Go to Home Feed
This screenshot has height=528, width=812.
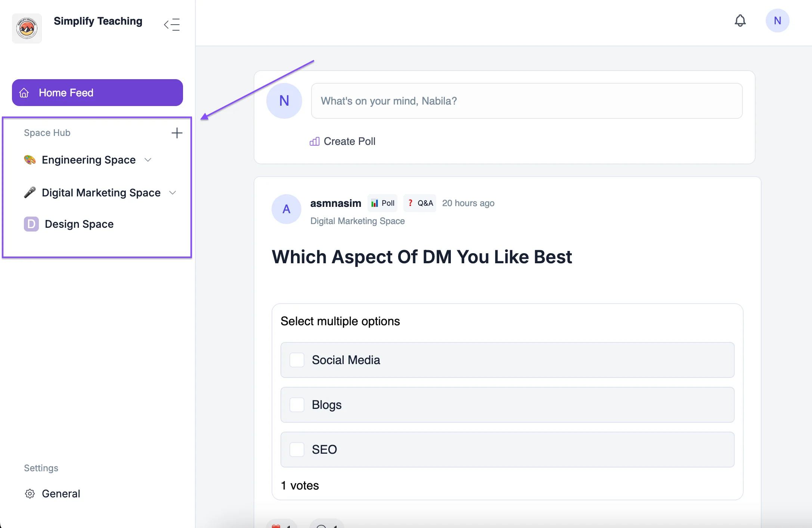click(x=97, y=93)
